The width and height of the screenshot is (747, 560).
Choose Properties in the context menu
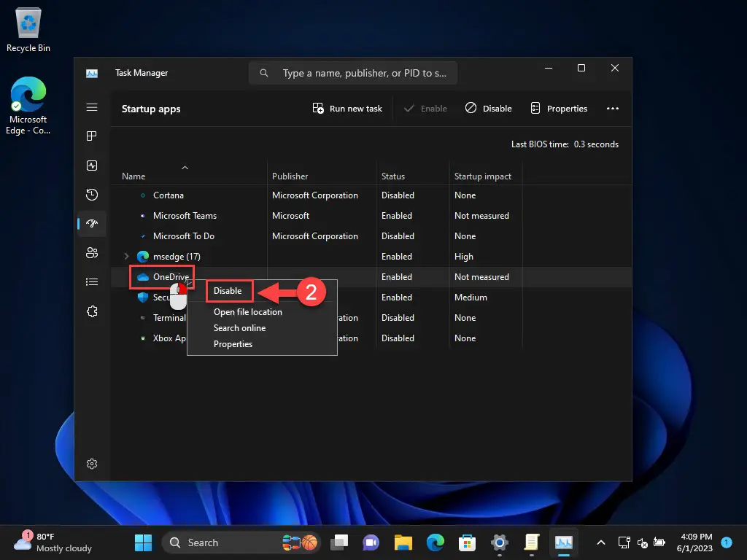pos(233,344)
